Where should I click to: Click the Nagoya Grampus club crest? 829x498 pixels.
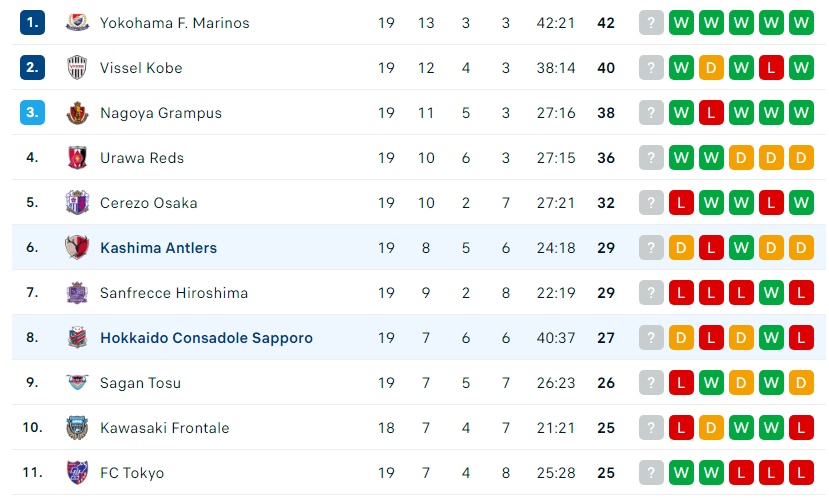(x=77, y=113)
